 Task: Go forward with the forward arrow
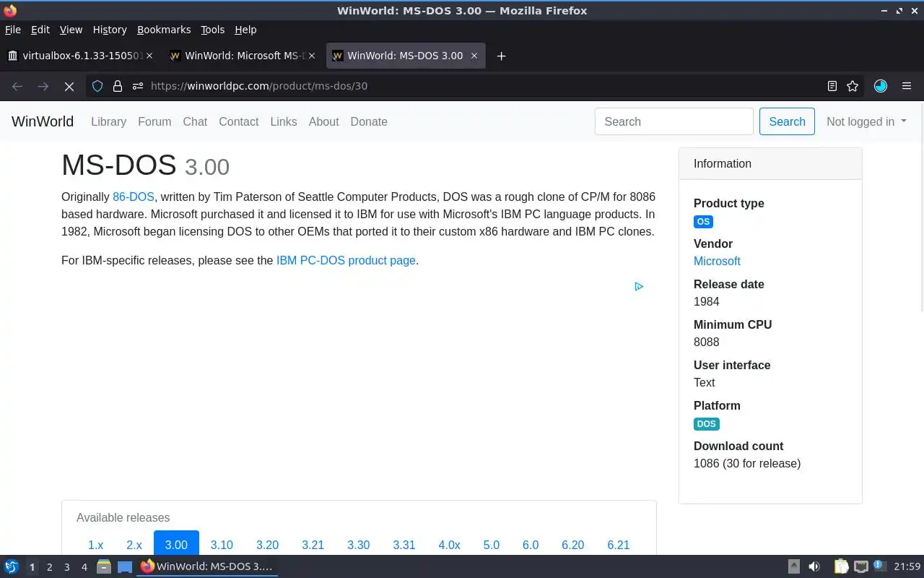click(43, 86)
